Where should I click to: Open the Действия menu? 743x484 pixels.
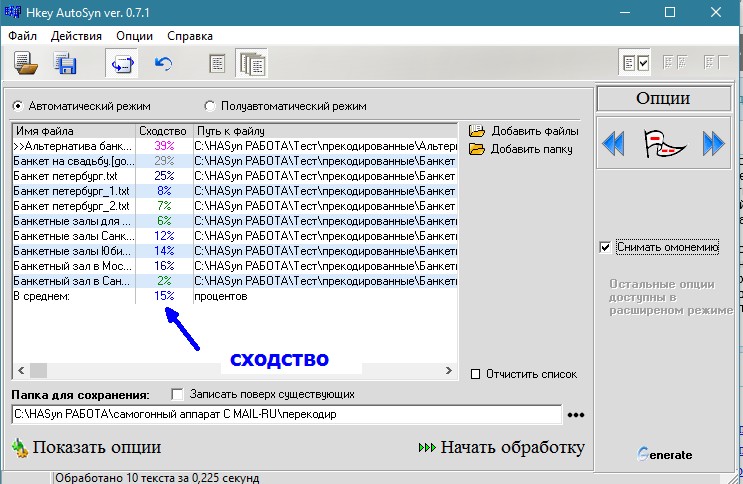pos(76,36)
